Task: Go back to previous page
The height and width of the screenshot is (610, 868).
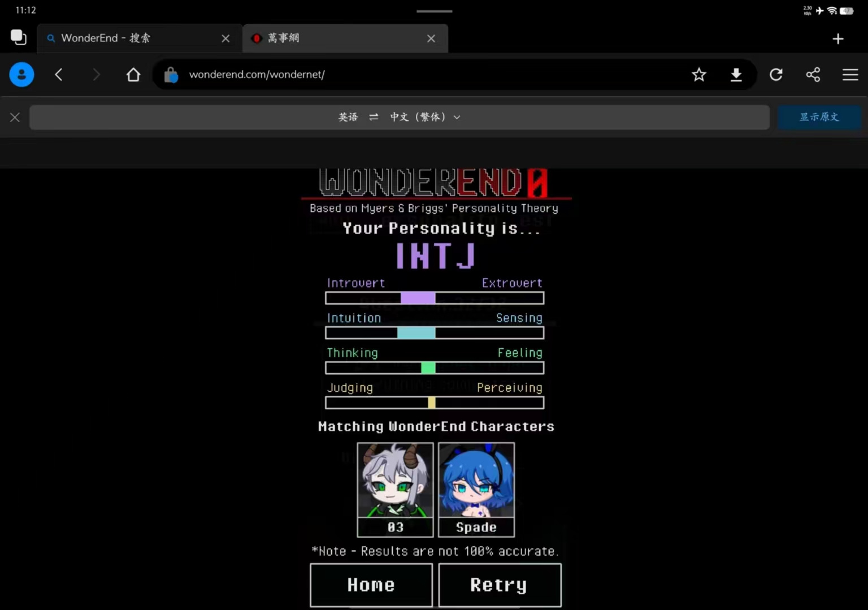Action: click(x=59, y=75)
